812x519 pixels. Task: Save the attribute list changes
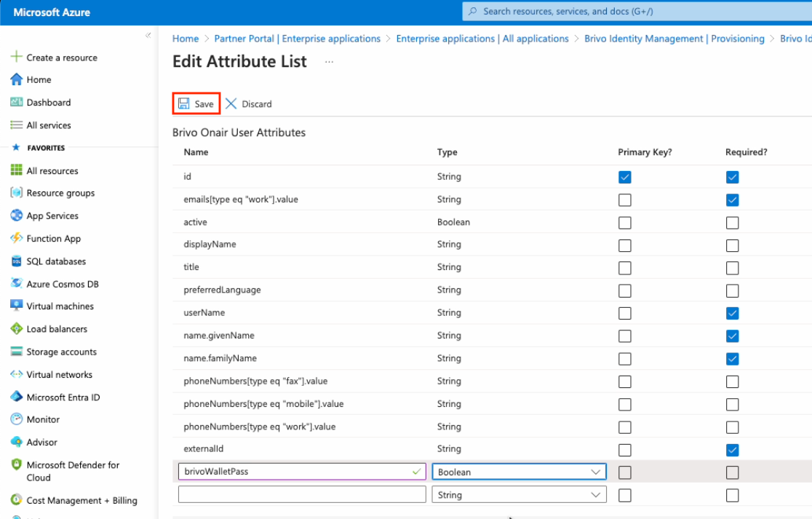pos(196,103)
